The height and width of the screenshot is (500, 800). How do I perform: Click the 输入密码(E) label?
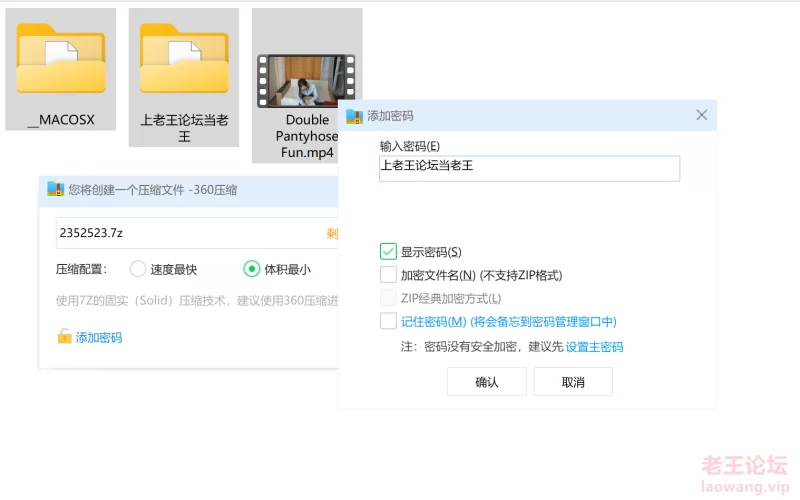click(410, 146)
